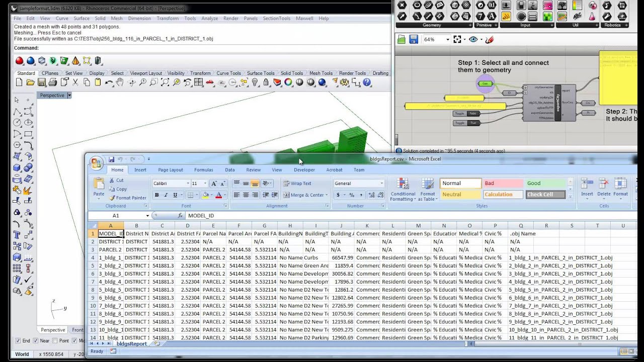Open the General number format dropdown
This screenshot has width=644, height=362.
coord(382,184)
